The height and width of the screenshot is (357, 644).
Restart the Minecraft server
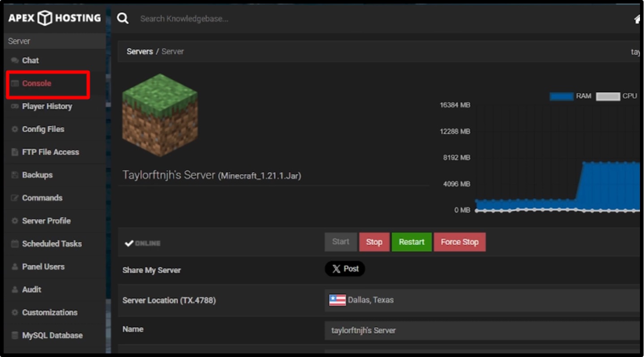[x=411, y=242]
